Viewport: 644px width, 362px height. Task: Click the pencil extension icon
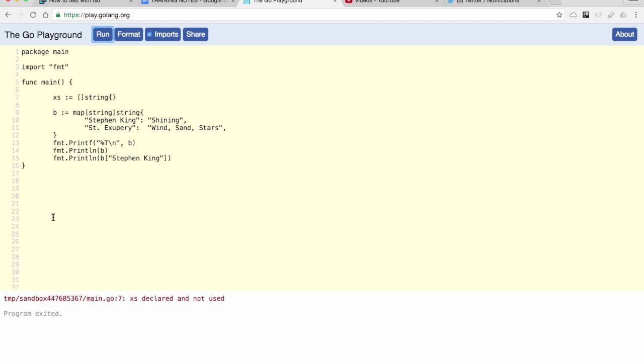point(611,15)
